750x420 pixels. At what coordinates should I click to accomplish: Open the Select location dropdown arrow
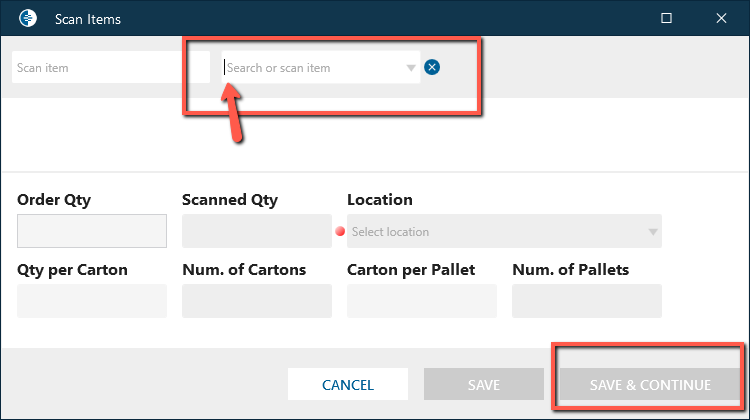pos(652,232)
